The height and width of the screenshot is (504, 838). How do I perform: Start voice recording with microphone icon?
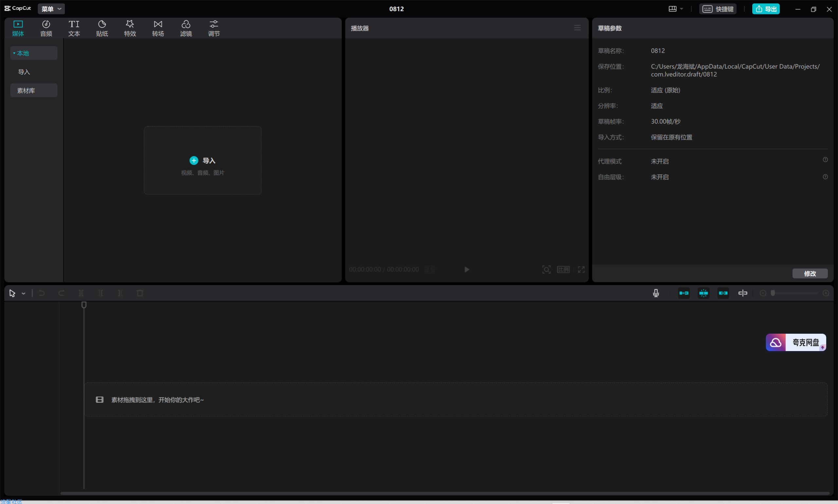click(656, 293)
